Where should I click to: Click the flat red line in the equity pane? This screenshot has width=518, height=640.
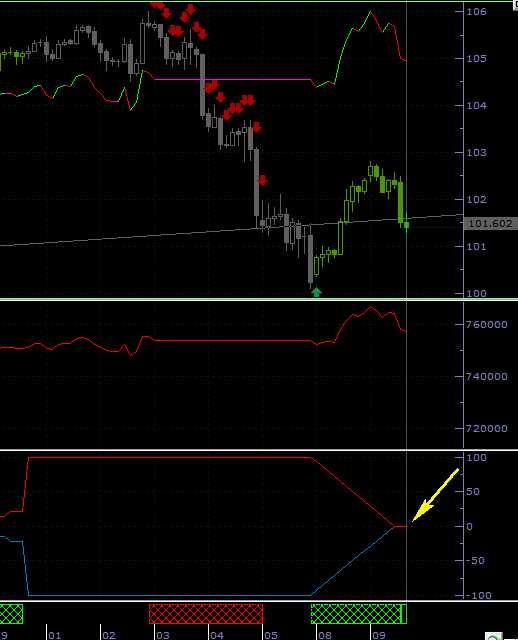[233, 340]
